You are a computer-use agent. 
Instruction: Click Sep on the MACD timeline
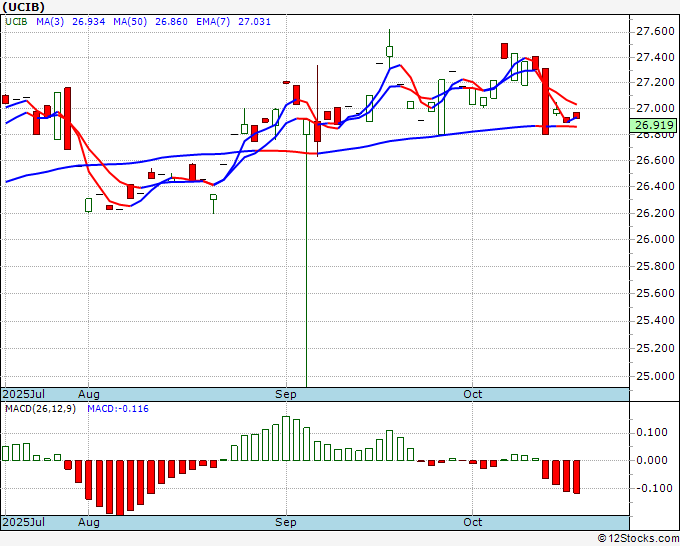pos(286,522)
